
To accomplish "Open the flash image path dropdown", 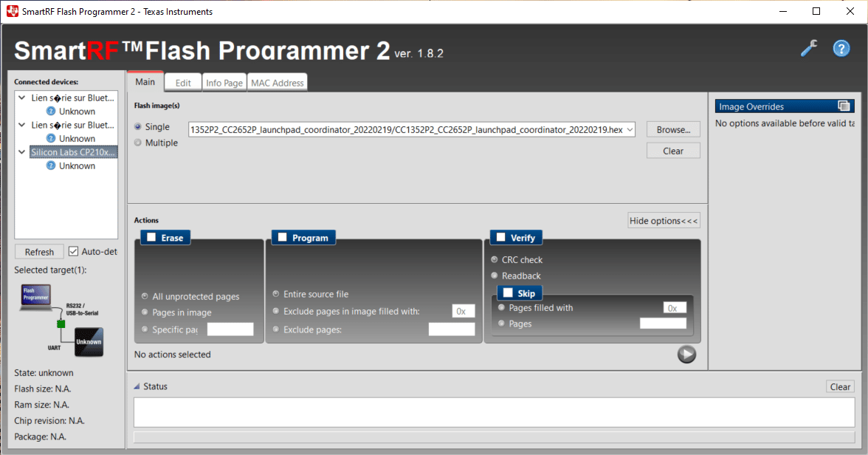I will coord(630,129).
